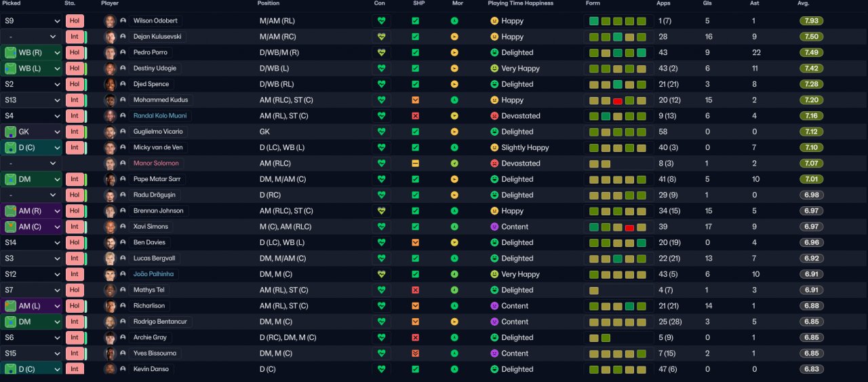Viewport: 868px width, 382px height.
Task: Sort by the Playing Time Happiness column
Action: click(520, 3)
